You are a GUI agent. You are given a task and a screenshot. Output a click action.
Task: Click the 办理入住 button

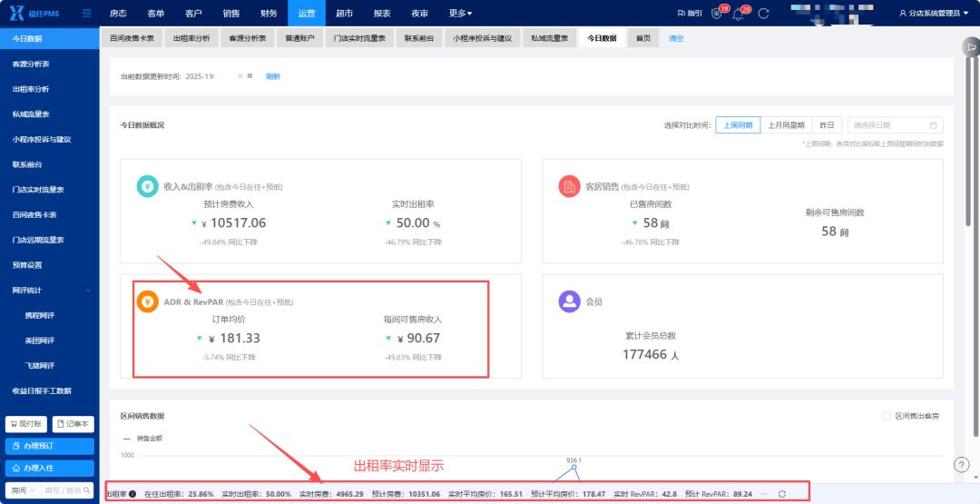point(50,468)
